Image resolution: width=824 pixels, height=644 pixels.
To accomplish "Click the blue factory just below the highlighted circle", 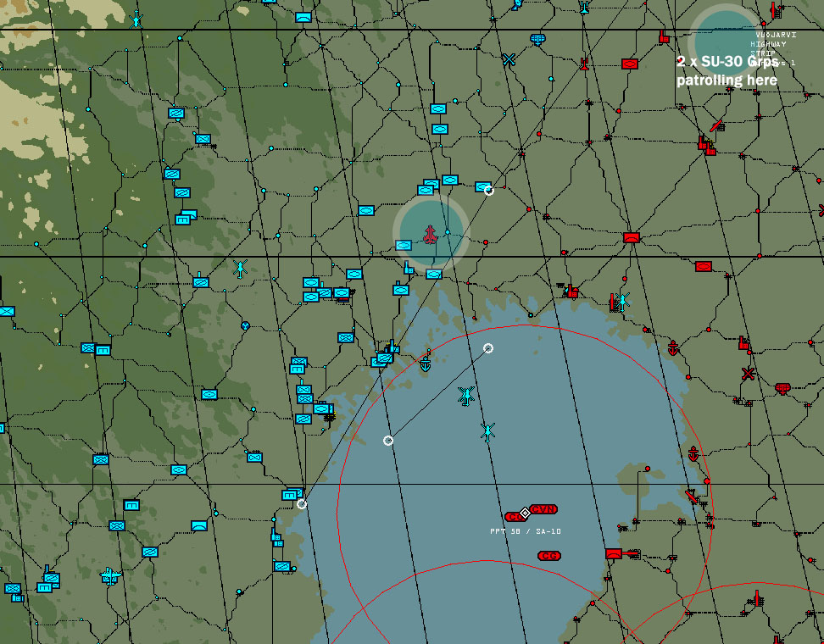I will (409, 268).
